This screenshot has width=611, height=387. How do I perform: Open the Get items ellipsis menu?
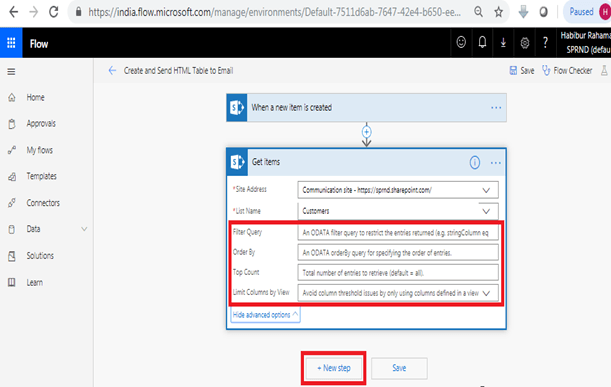[x=495, y=163]
